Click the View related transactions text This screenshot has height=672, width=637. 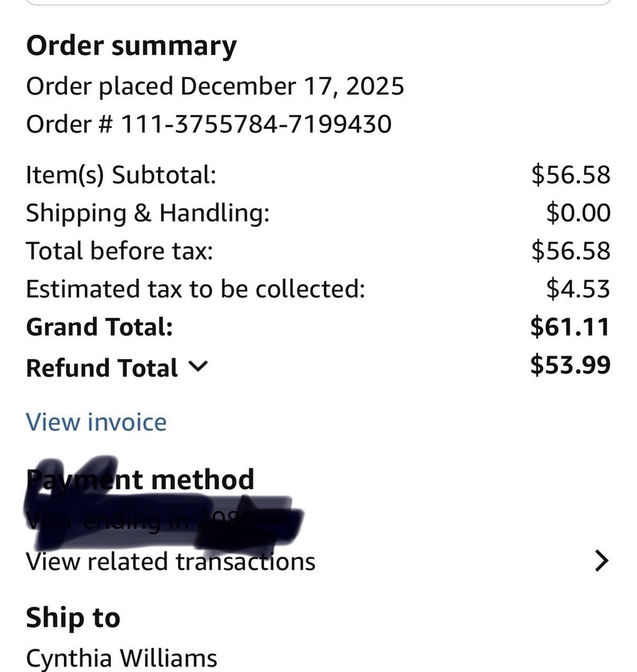click(x=171, y=561)
